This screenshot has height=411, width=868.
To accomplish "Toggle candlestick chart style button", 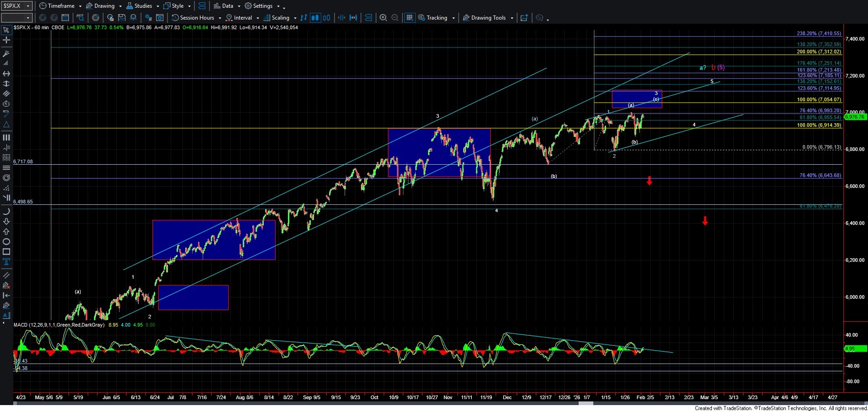I will click(315, 18).
